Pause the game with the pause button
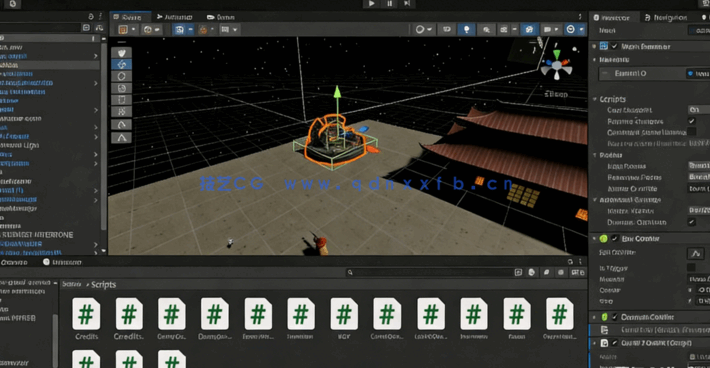Screen dimensions: 710x368 point(389,4)
